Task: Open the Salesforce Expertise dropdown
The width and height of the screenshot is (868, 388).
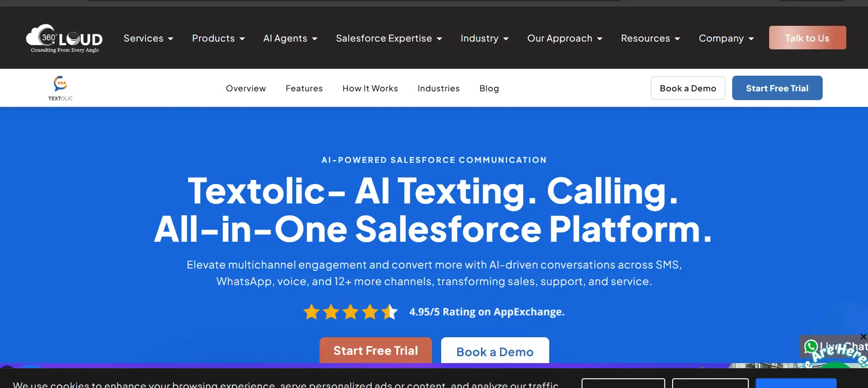Action: pyautogui.click(x=389, y=38)
